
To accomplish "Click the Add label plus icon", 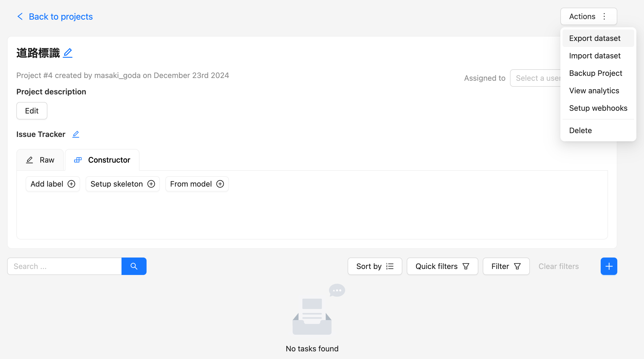I will [71, 184].
